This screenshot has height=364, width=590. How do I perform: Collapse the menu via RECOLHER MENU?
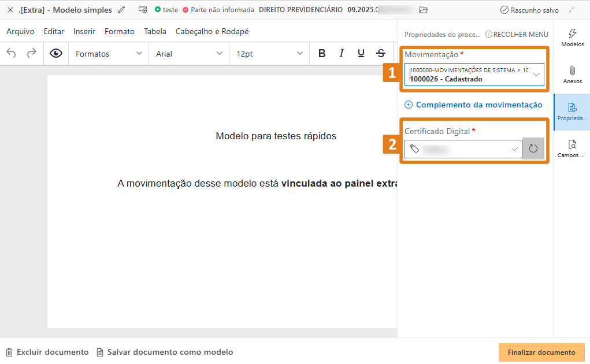point(521,34)
